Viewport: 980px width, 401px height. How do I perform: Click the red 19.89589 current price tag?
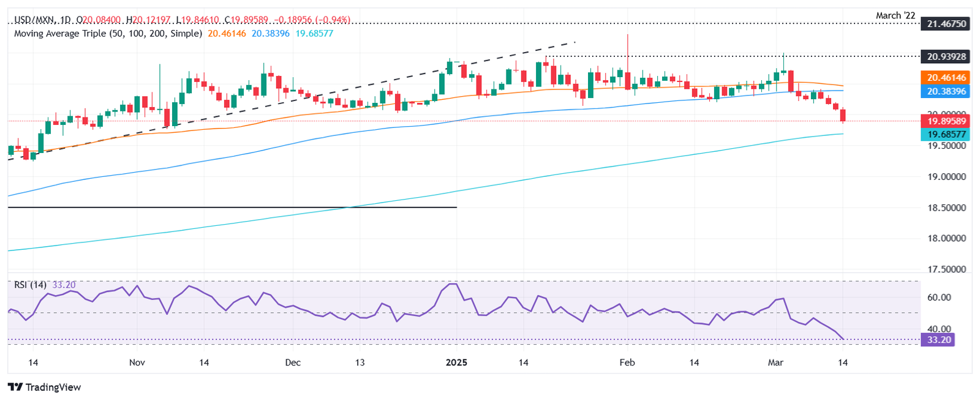tap(946, 121)
